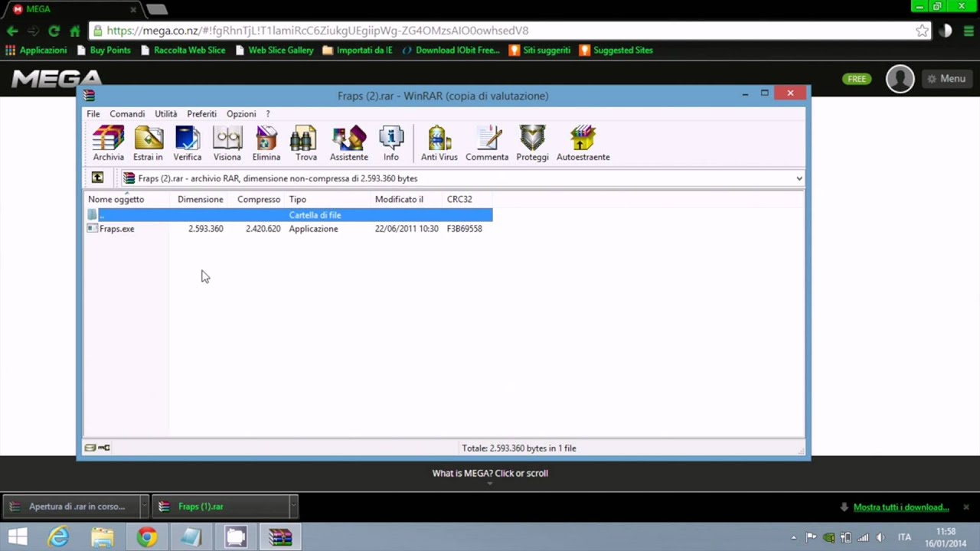Reload the MEGA page
Viewport: 980px width, 551px height.
54,31
